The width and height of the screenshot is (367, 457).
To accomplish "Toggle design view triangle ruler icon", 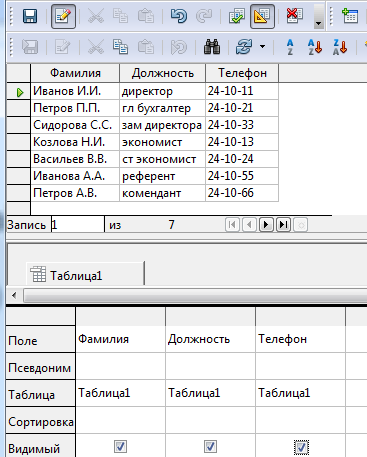I will click(262, 16).
